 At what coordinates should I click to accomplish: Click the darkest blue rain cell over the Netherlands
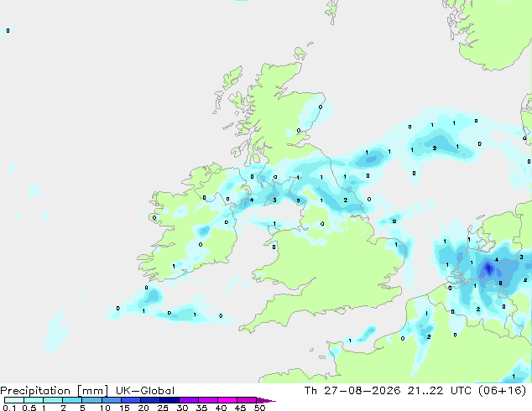coord(488,268)
